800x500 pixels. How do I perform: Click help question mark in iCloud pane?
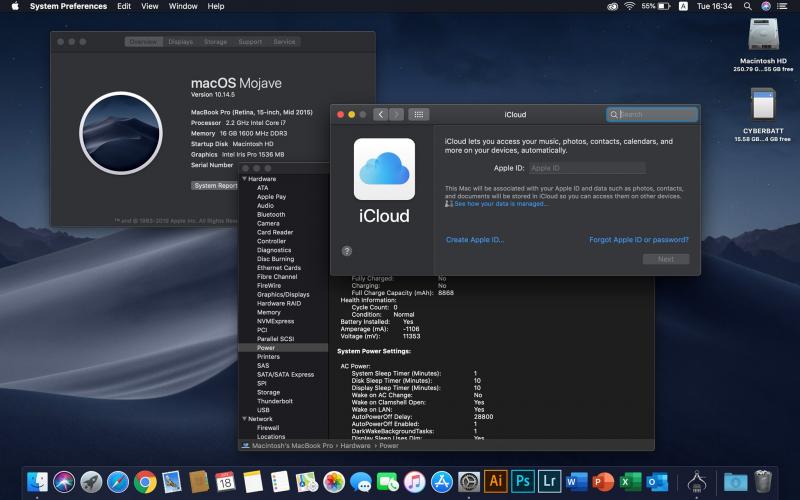click(346, 251)
